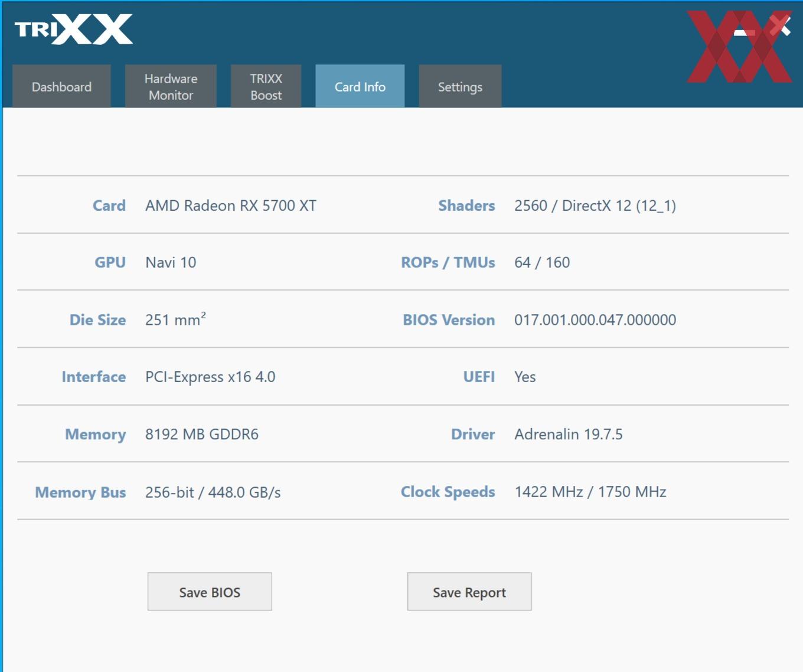
Task: Select the card name AMD Radeon RX 5700 XT
Action: pyautogui.click(x=231, y=205)
